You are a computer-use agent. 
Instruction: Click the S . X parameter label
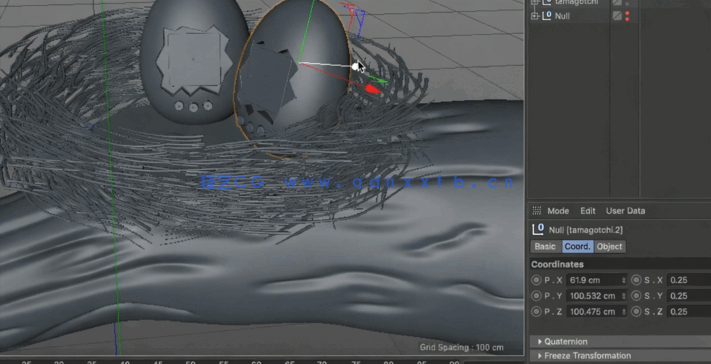click(x=653, y=280)
